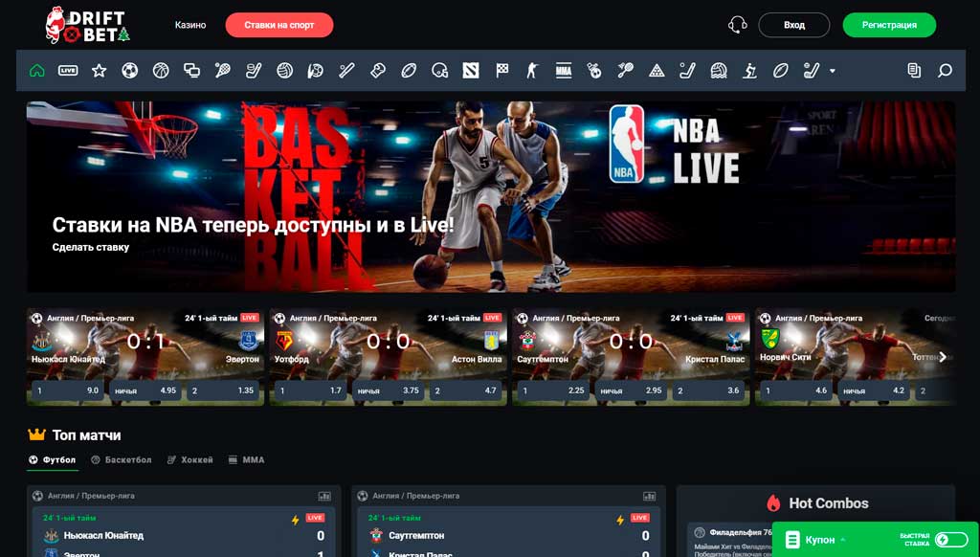
Task: Show next matches with carousel arrow
Action: click(943, 357)
